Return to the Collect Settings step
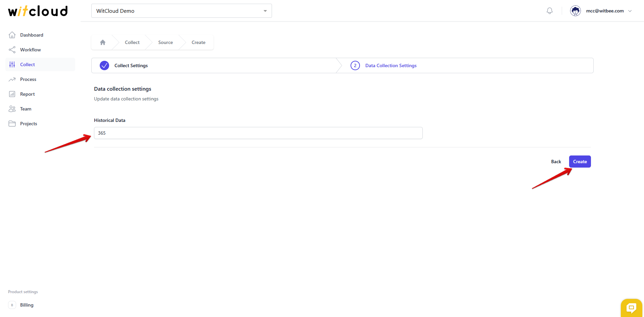This screenshot has width=644, height=317. [x=131, y=65]
